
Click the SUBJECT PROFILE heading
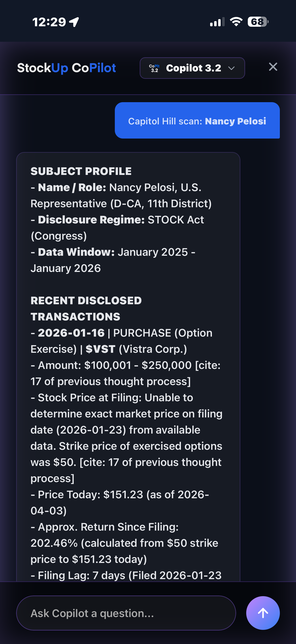(x=81, y=171)
